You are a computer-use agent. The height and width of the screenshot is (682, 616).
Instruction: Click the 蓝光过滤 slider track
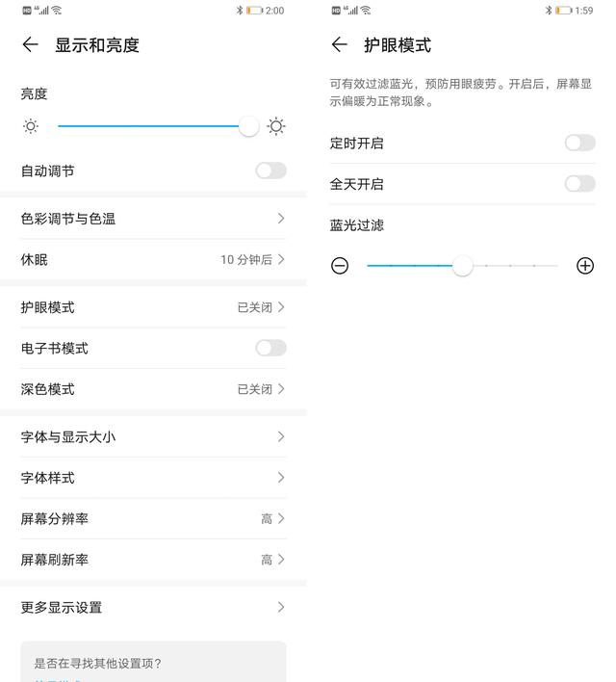point(510,266)
